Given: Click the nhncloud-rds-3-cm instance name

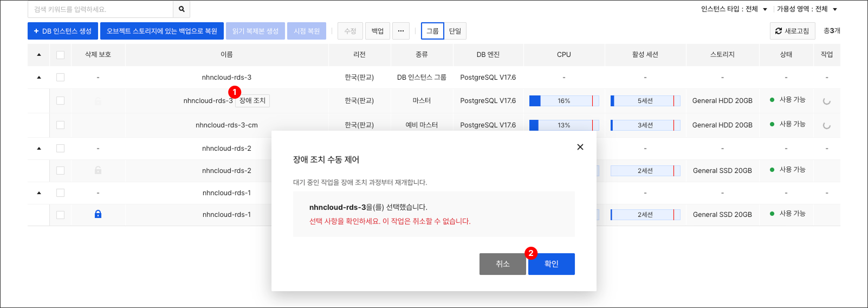Looking at the screenshot, I should [226, 125].
